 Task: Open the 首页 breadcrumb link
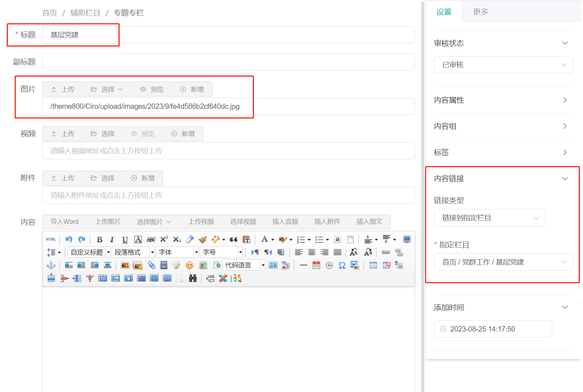click(x=49, y=13)
